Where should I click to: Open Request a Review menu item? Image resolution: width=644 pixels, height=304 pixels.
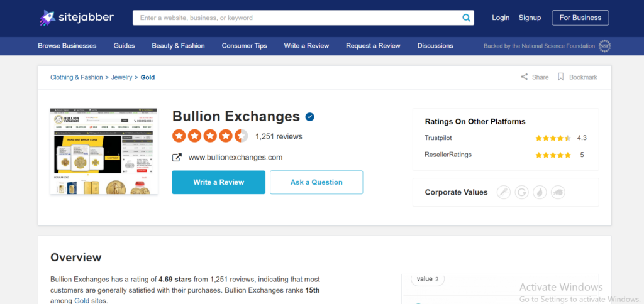coord(373,46)
